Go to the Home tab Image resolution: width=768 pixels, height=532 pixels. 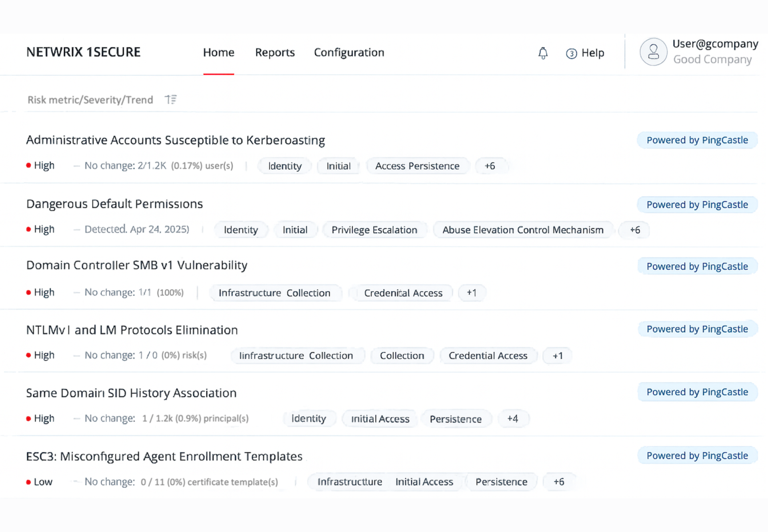218,52
